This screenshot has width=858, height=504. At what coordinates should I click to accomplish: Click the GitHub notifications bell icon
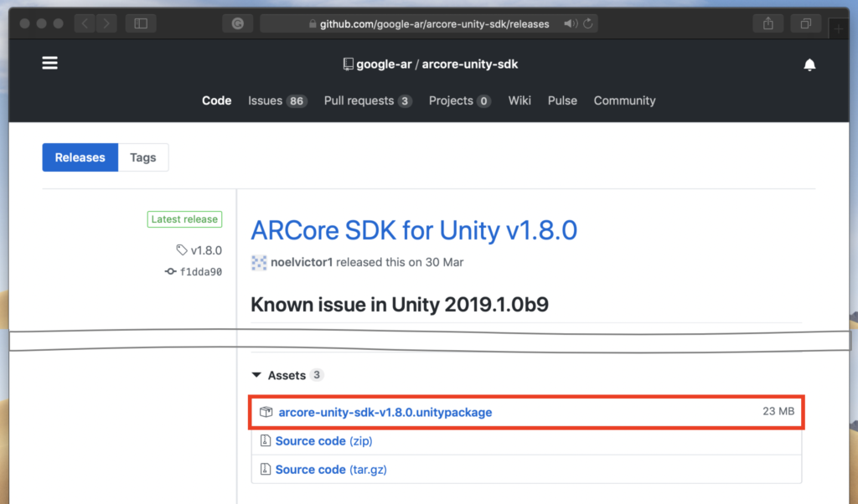tap(809, 64)
